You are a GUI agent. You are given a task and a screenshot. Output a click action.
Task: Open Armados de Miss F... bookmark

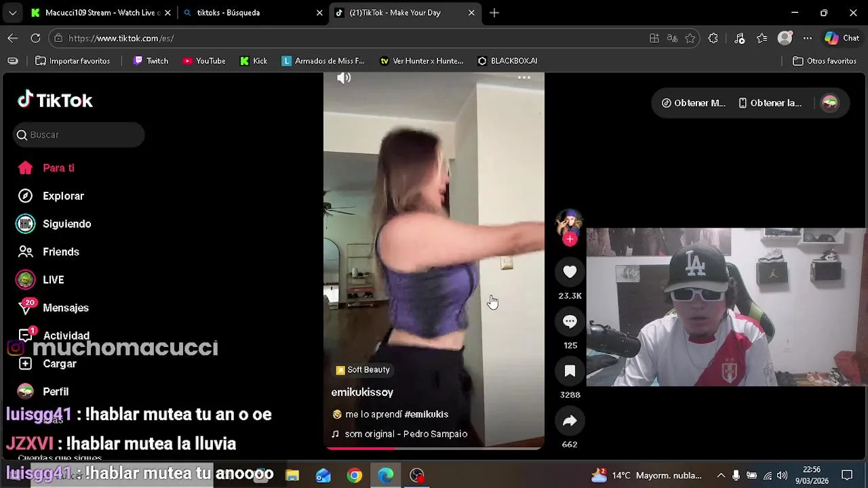click(323, 61)
